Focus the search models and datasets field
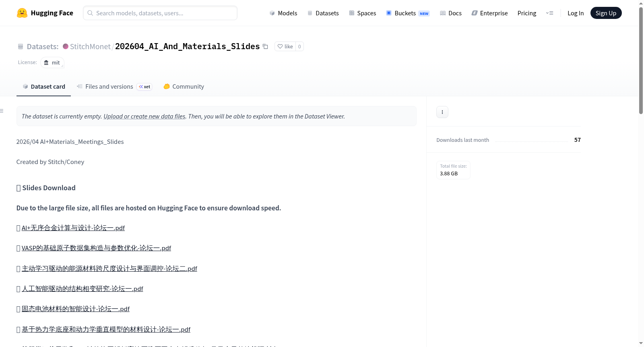 (160, 13)
